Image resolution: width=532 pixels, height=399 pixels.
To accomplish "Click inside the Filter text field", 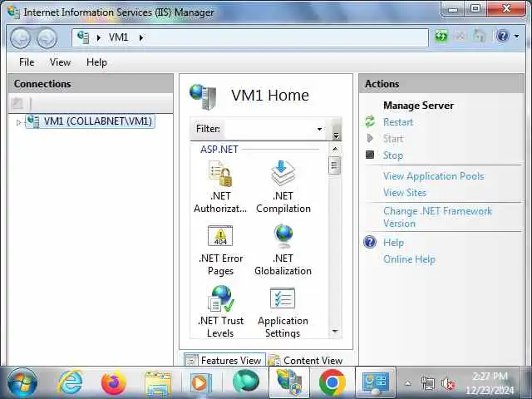I will tap(269, 130).
